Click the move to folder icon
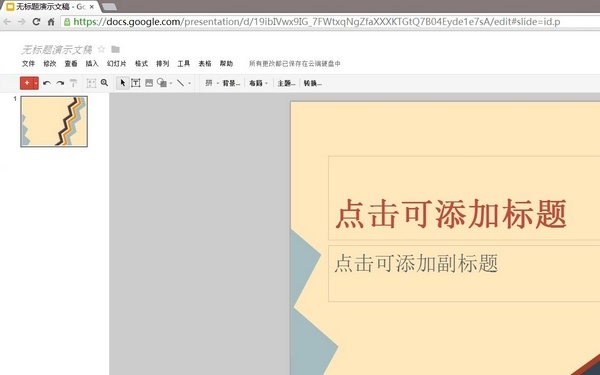This screenshot has width=600, height=375. point(116,49)
